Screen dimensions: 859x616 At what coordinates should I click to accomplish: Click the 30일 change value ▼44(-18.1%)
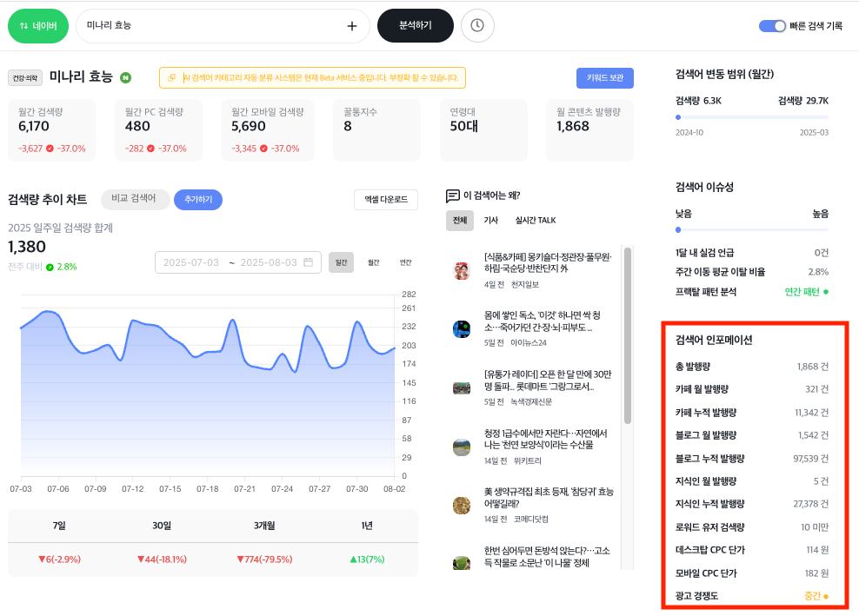162,559
